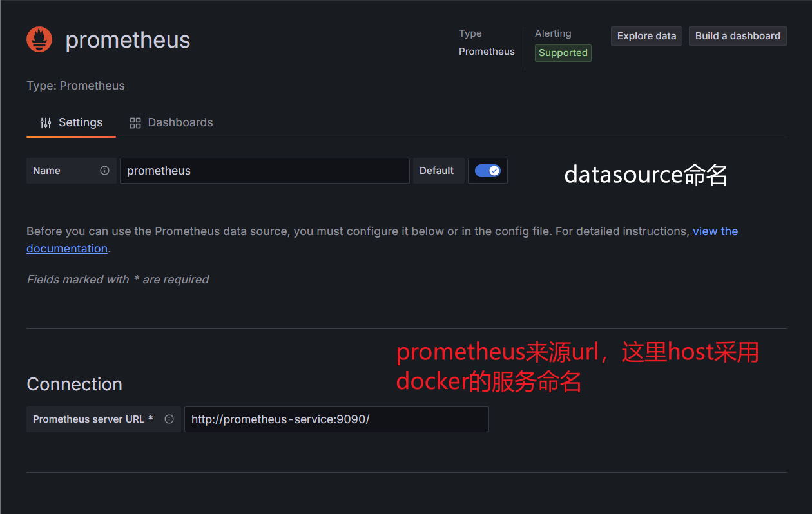Click the prometheus page title heading
812x514 pixels.
tap(128, 40)
